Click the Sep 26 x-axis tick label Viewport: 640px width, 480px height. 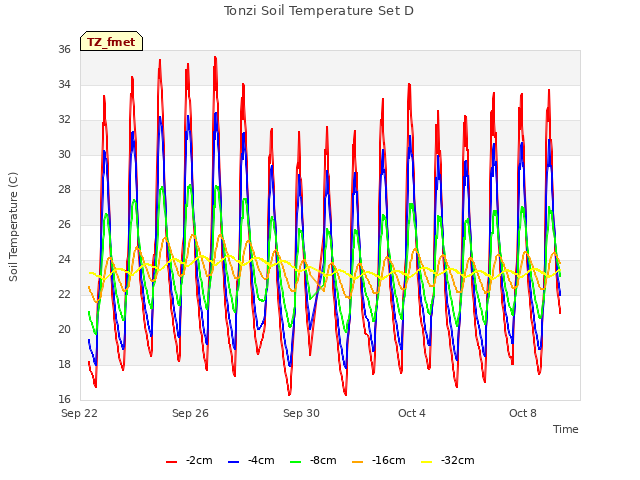point(190,413)
